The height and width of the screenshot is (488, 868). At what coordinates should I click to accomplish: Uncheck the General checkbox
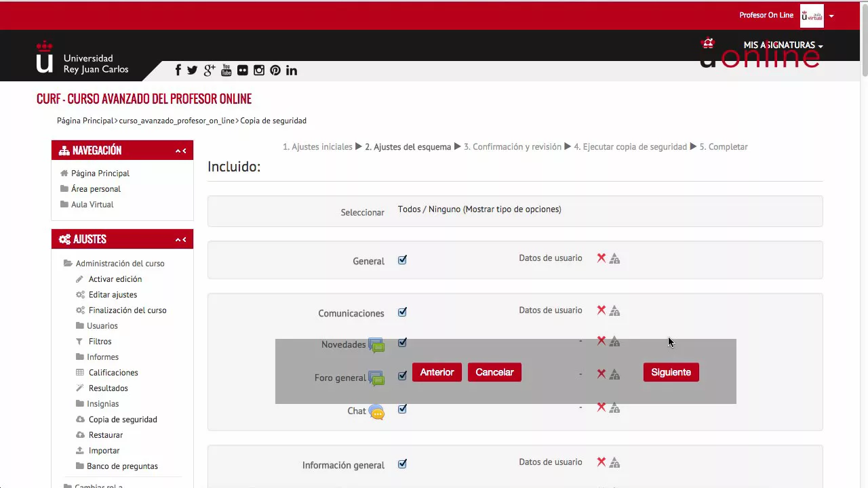coord(402,260)
